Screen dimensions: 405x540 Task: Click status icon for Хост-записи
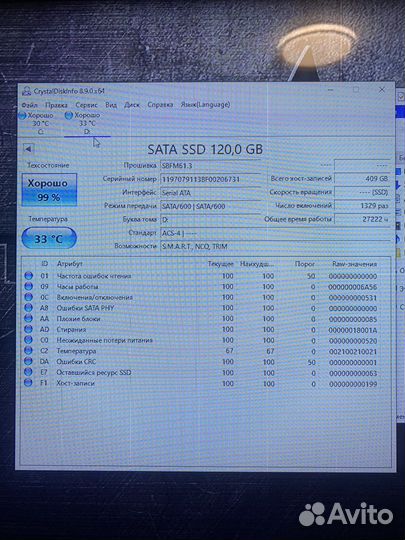coord(29,383)
